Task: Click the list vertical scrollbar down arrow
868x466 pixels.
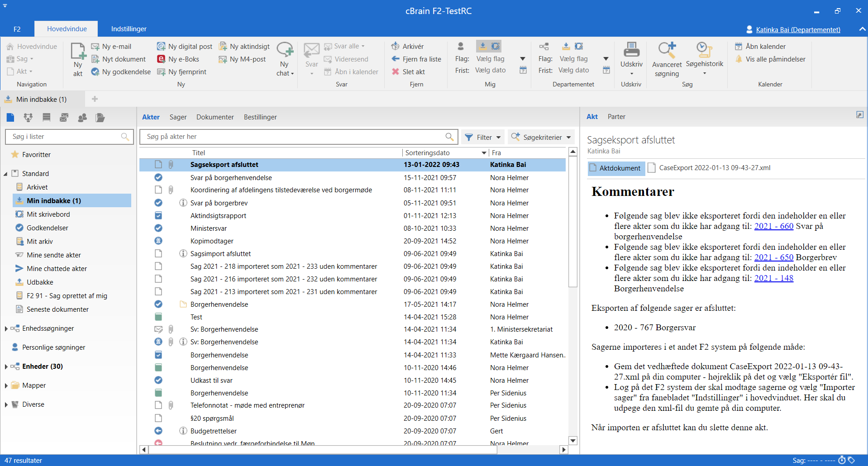Action: pos(573,441)
